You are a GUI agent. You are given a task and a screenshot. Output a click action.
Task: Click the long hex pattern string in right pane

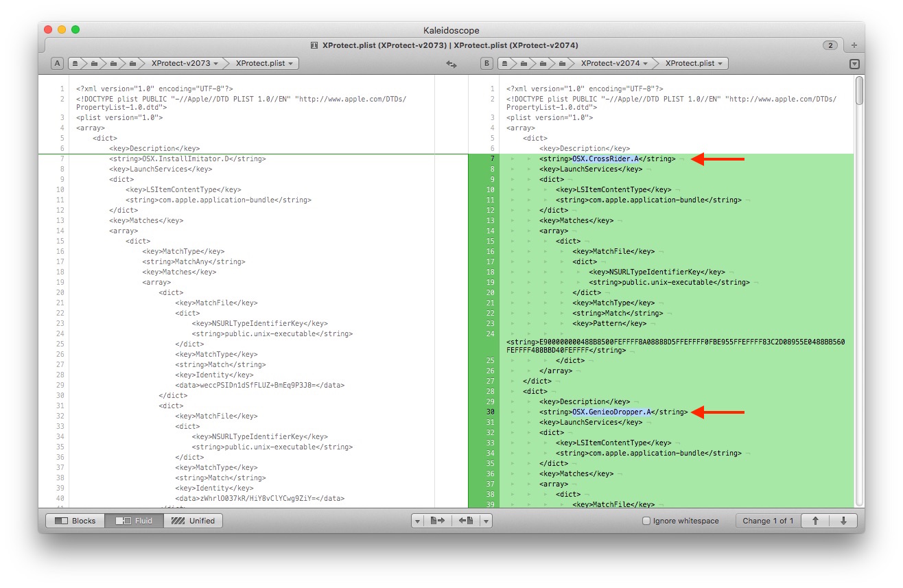pyautogui.click(x=676, y=345)
